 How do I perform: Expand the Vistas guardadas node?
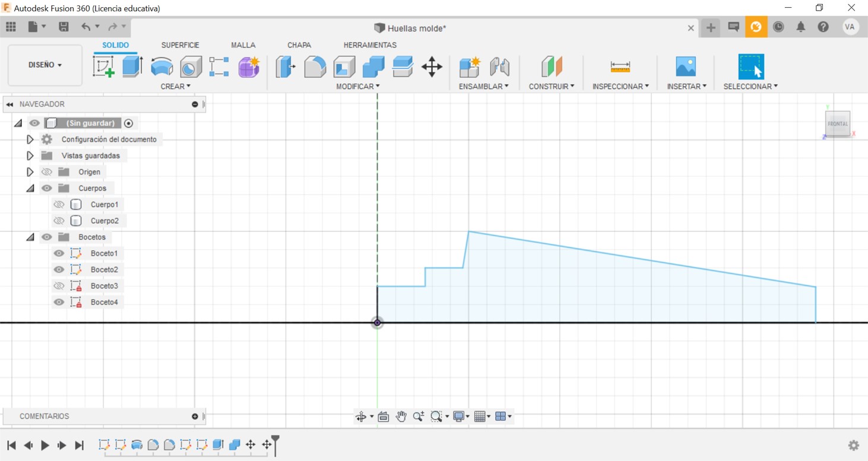30,155
